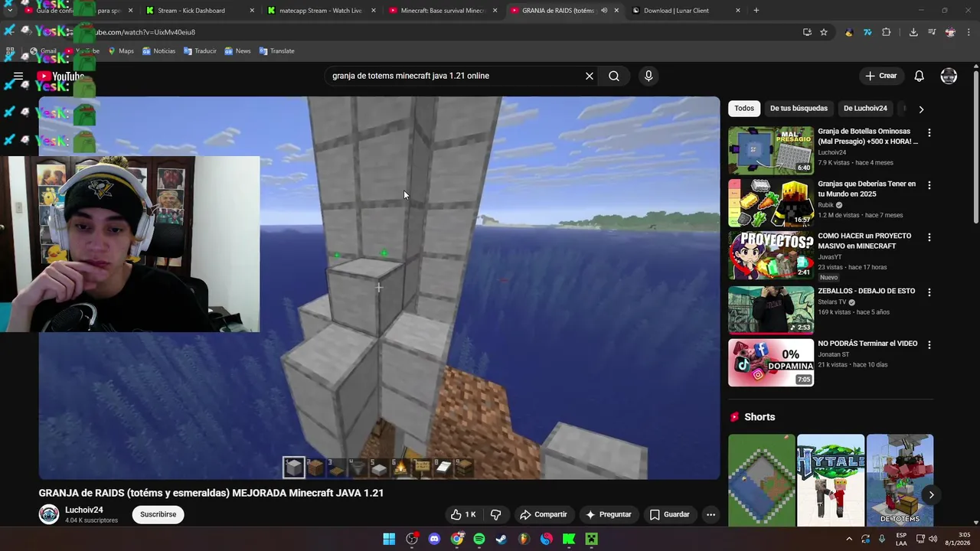980x551 pixels.
Task: Close the GRANJA de RAIDS tab
Action: 616,11
